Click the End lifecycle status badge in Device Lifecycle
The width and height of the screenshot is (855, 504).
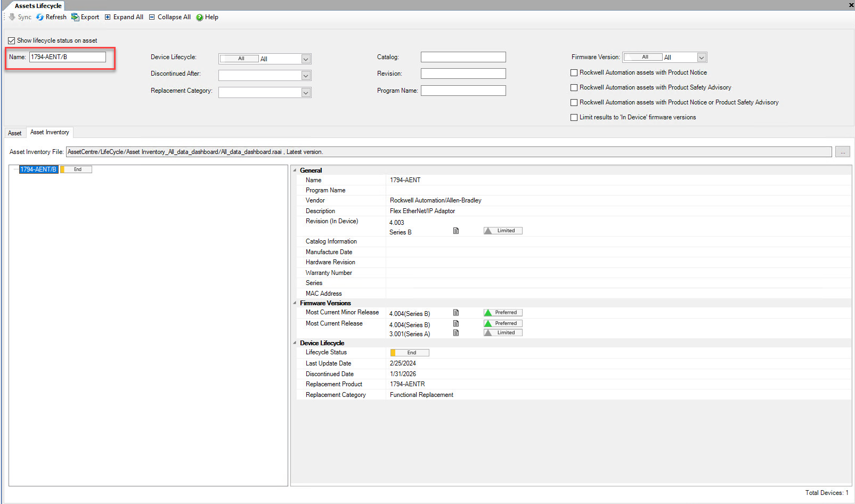click(x=410, y=353)
